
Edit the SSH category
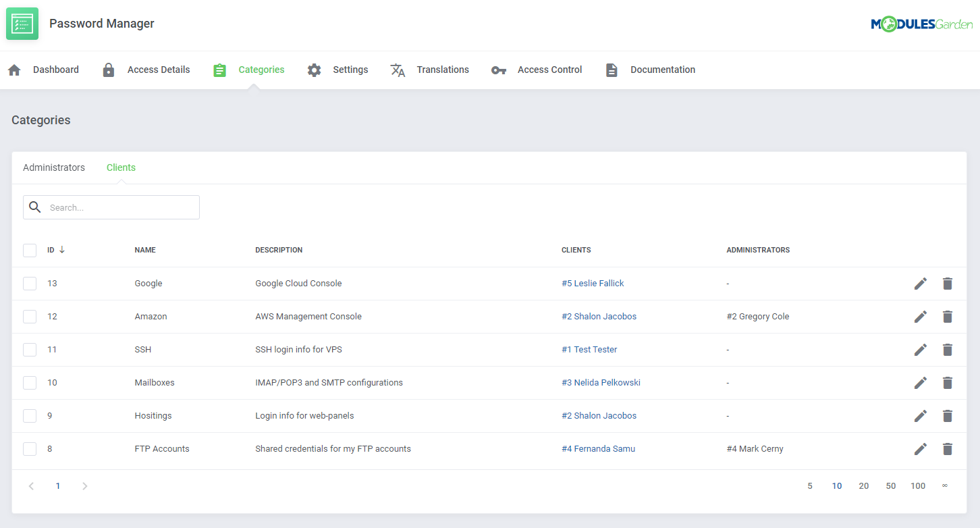point(921,350)
